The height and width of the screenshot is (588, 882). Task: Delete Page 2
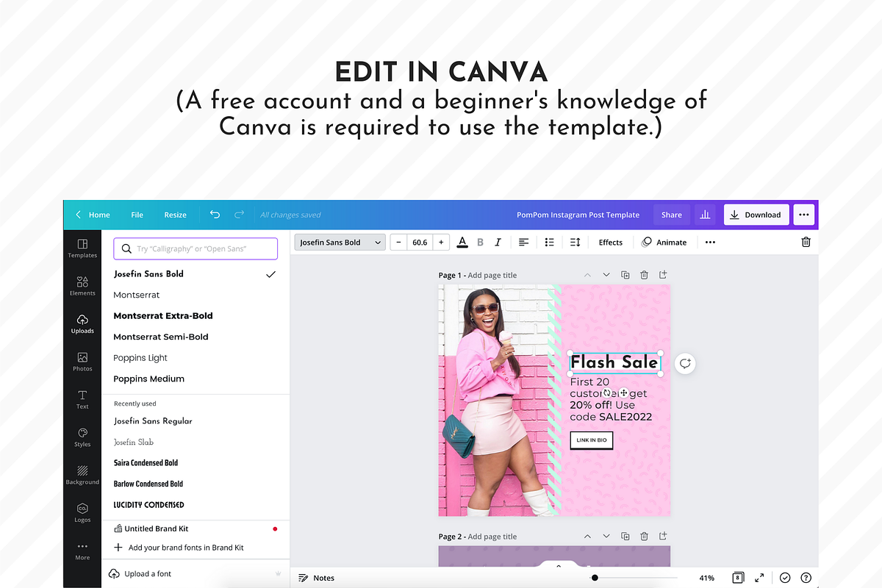pos(644,537)
